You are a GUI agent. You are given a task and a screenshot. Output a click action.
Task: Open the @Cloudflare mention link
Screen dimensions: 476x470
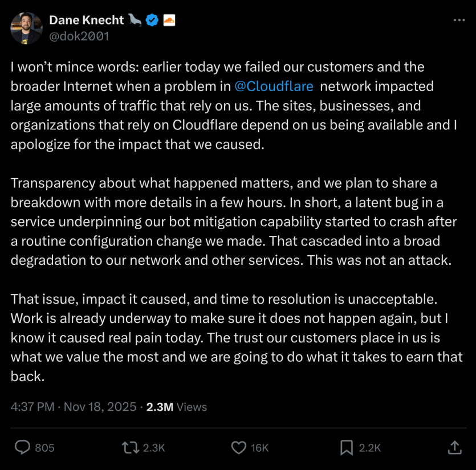(273, 87)
